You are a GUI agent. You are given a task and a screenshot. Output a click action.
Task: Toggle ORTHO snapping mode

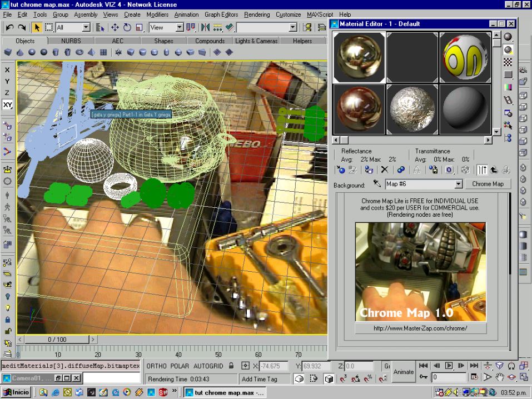(156, 366)
